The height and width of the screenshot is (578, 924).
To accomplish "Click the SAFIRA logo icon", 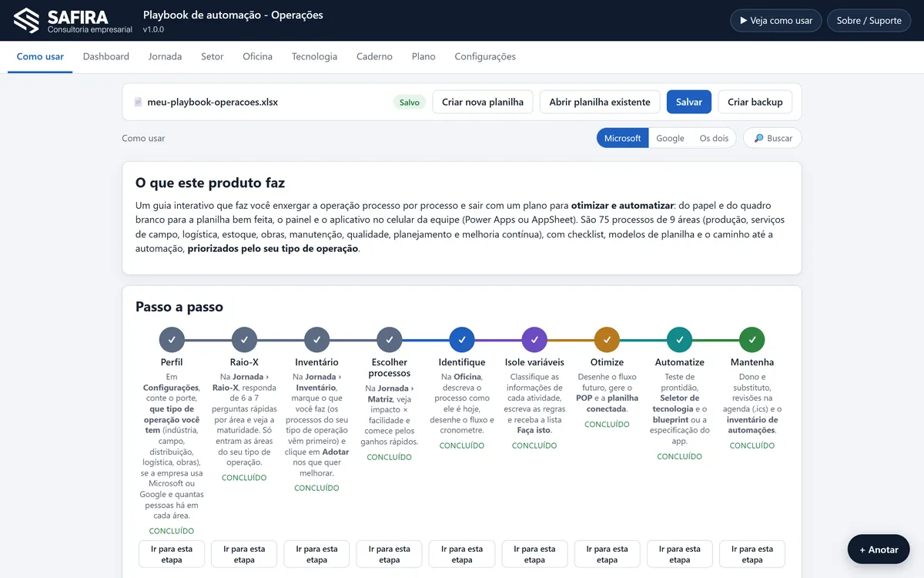I will tap(26, 20).
